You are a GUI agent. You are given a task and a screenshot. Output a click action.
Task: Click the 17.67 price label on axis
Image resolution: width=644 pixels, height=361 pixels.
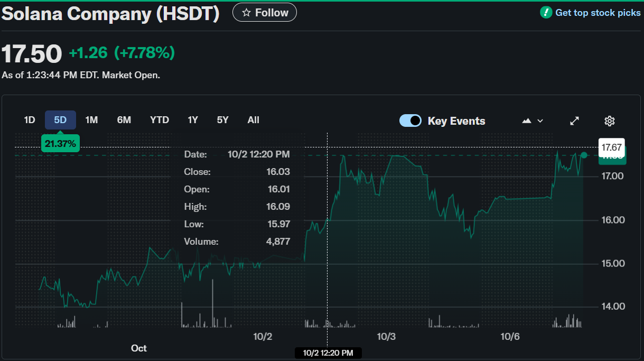(x=611, y=147)
